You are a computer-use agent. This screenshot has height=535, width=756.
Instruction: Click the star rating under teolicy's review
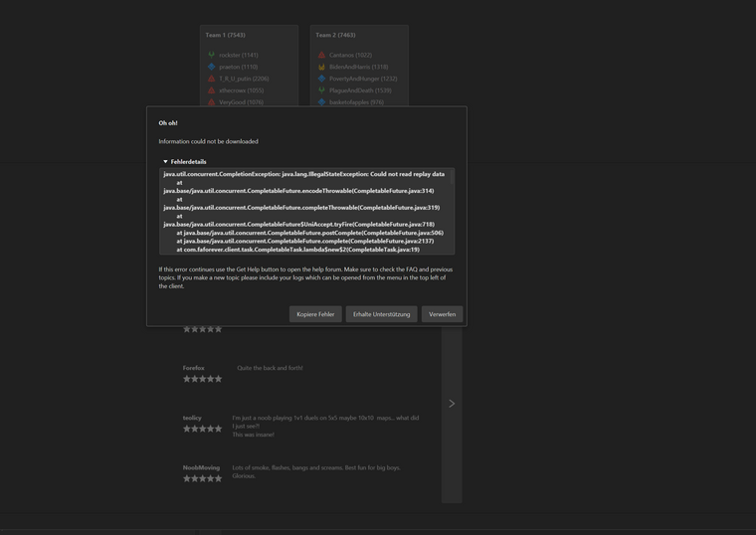(203, 429)
